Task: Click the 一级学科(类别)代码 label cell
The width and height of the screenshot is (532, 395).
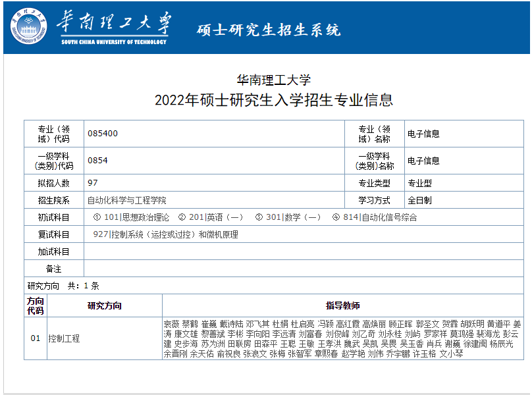Action: (x=54, y=161)
